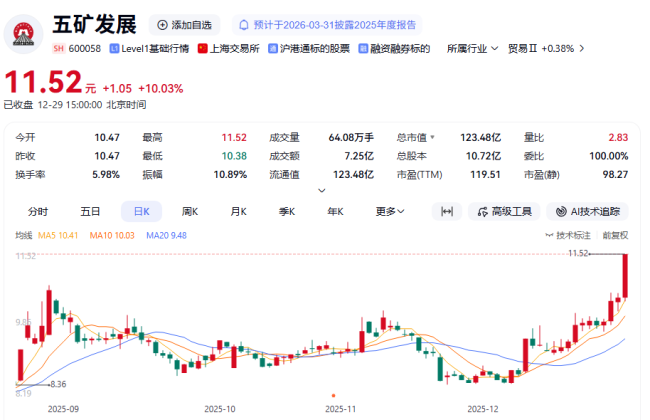Screen dimensions: 650x420
Task: Click the 11.52 high price marker label
Action: coord(578,253)
